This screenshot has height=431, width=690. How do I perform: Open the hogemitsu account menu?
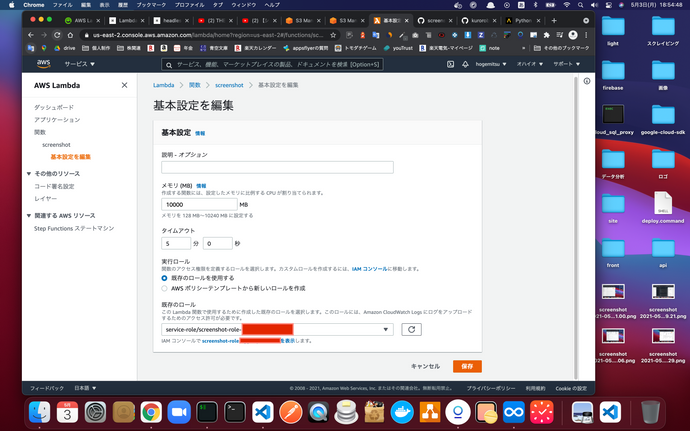[x=491, y=64]
